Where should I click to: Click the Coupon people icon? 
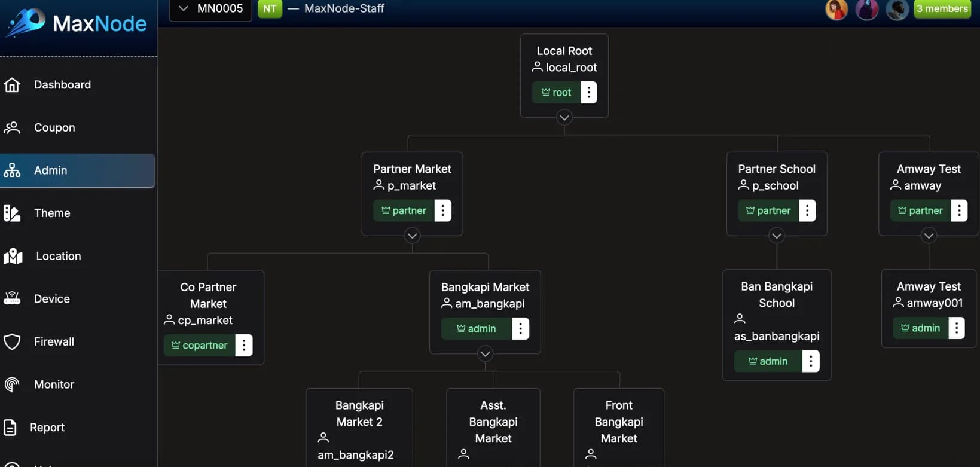pos(12,127)
